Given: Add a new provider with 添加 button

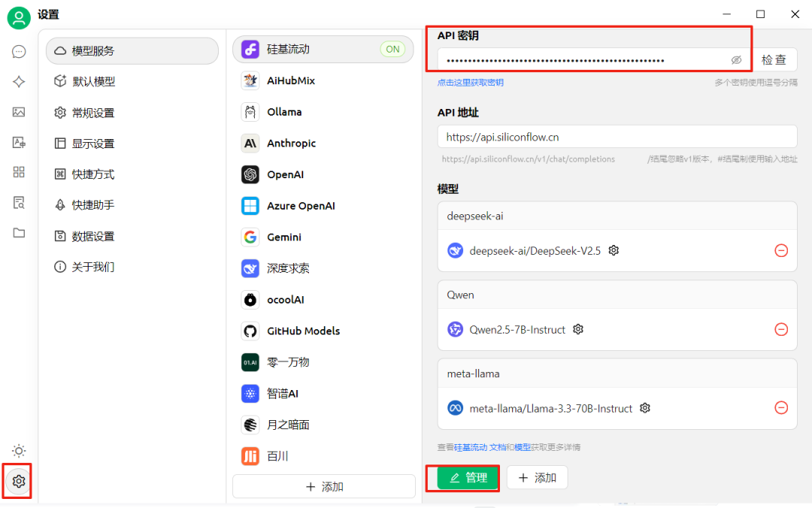Looking at the screenshot, I should [x=324, y=487].
